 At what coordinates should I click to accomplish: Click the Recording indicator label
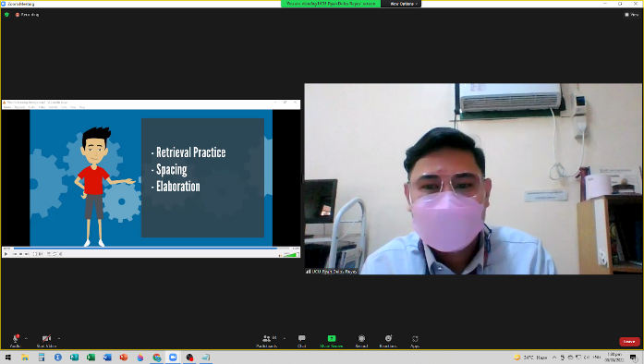coord(27,15)
